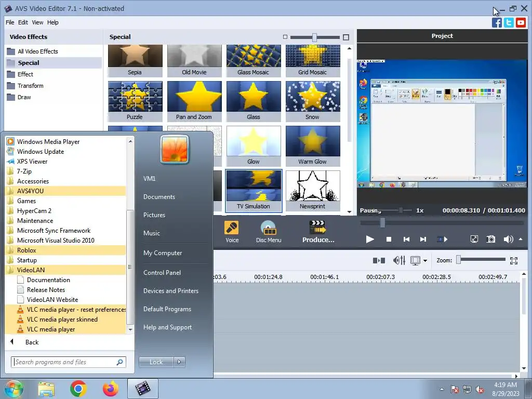The width and height of the screenshot is (532, 399).
Task: Open the Voice recording tool
Action: (x=232, y=232)
